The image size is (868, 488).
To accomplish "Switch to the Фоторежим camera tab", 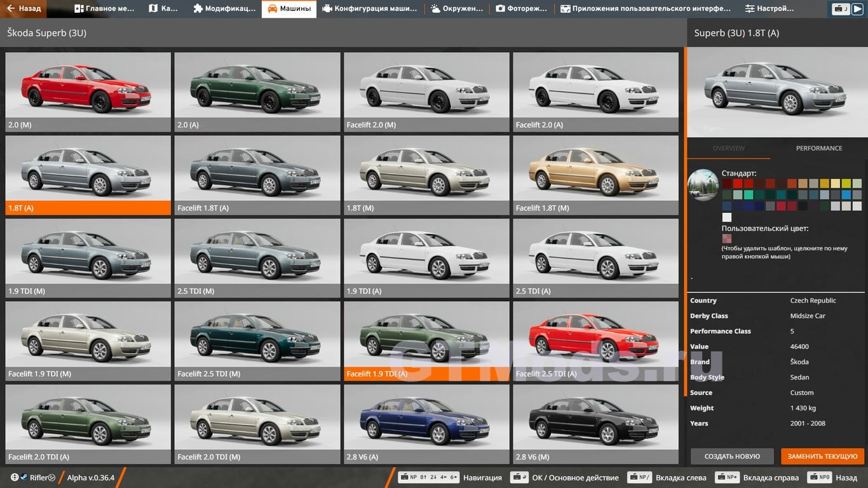I will coord(522,9).
